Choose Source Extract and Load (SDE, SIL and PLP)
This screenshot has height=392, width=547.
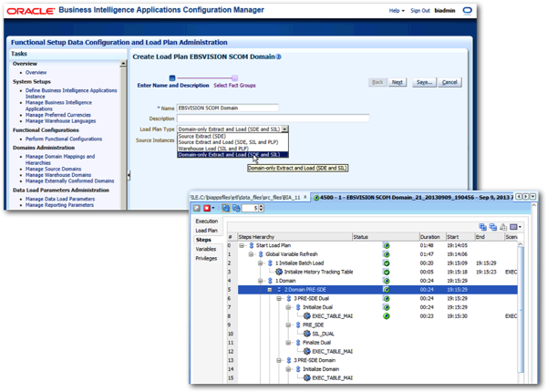click(233, 142)
